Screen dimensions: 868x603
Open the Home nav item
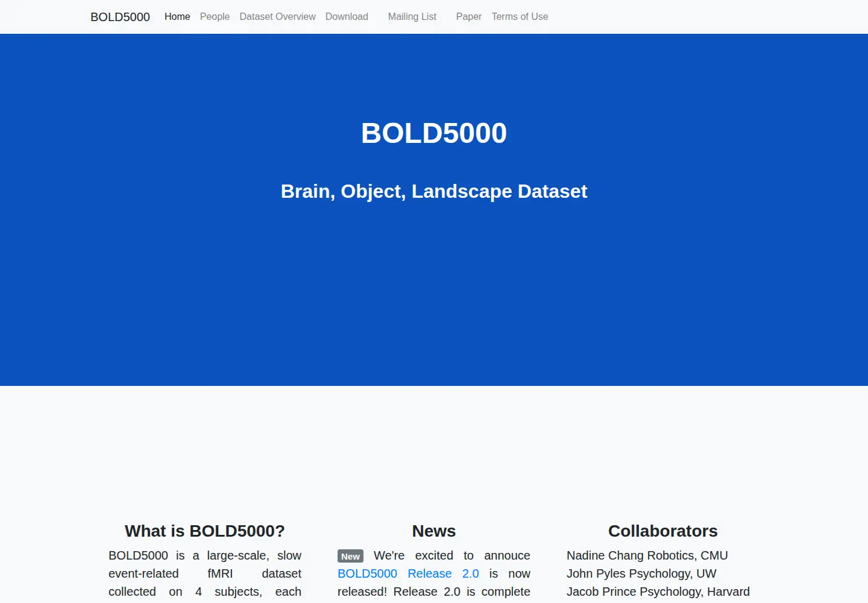point(177,17)
